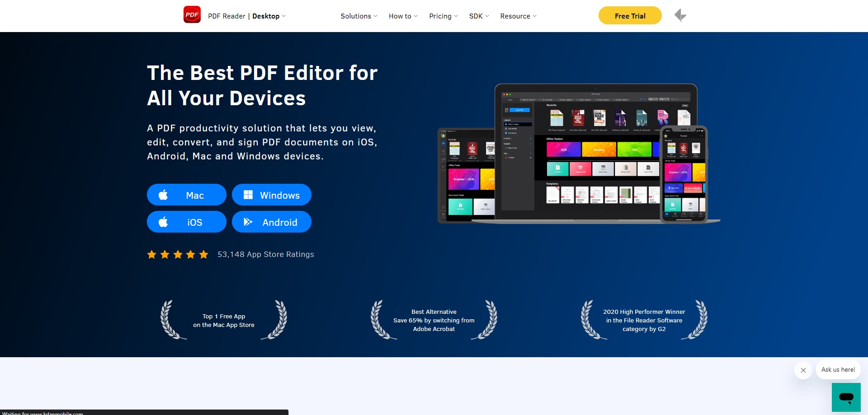Click the 2020 High Performer Winner award text
Viewport: 868px width, 415px height.
pos(644,320)
